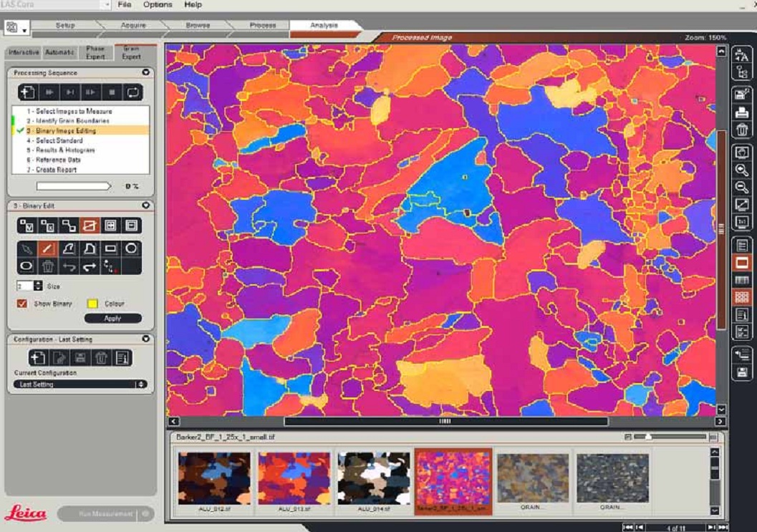Click the zoom in magnifier icon
Screen dimensions: 757x532
pyautogui.click(x=743, y=170)
